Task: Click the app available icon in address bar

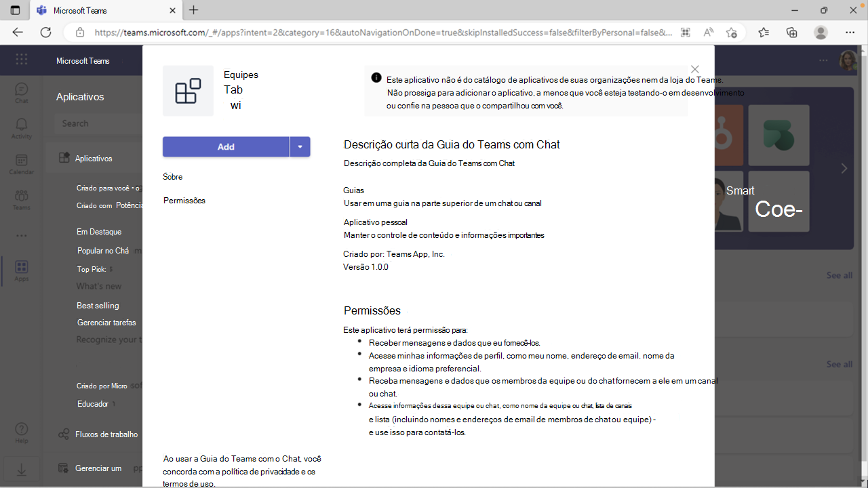Action: (685, 32)
